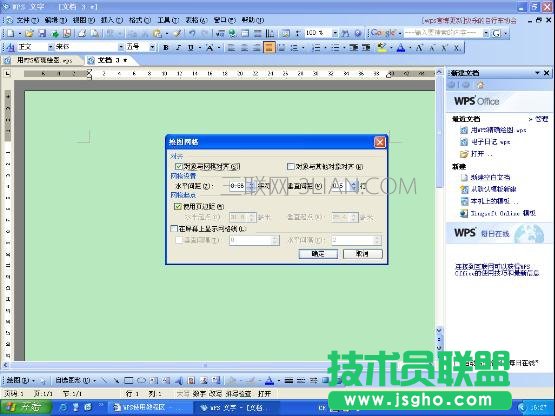This screenshot has height=416, width=555.
Task: Enable 在屏幕上显示网格线 checkbox
Action: 174,229
